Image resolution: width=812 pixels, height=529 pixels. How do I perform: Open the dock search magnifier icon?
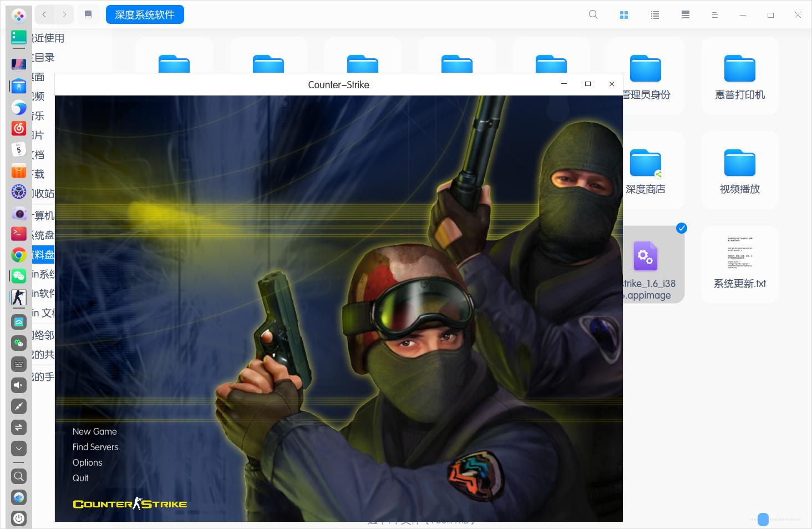click(19, 476)
